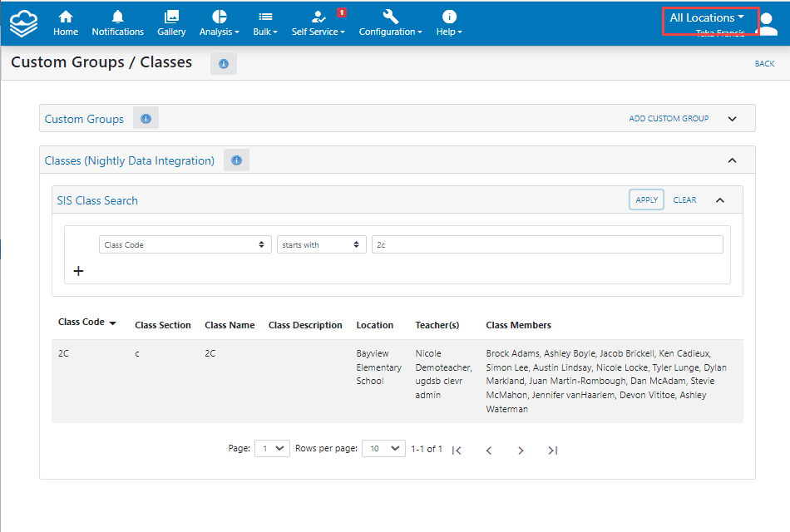This screenshot has width=790, height=532.
Task: Open the Self Service menu
Action: (318, 23)
